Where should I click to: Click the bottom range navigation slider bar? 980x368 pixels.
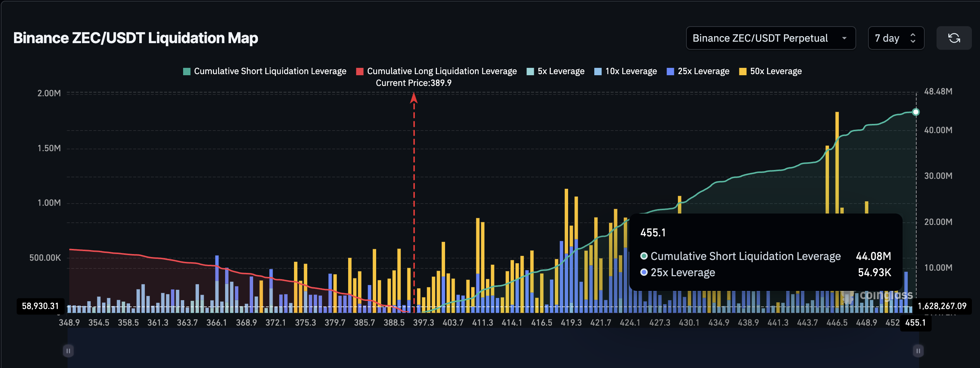491,350
